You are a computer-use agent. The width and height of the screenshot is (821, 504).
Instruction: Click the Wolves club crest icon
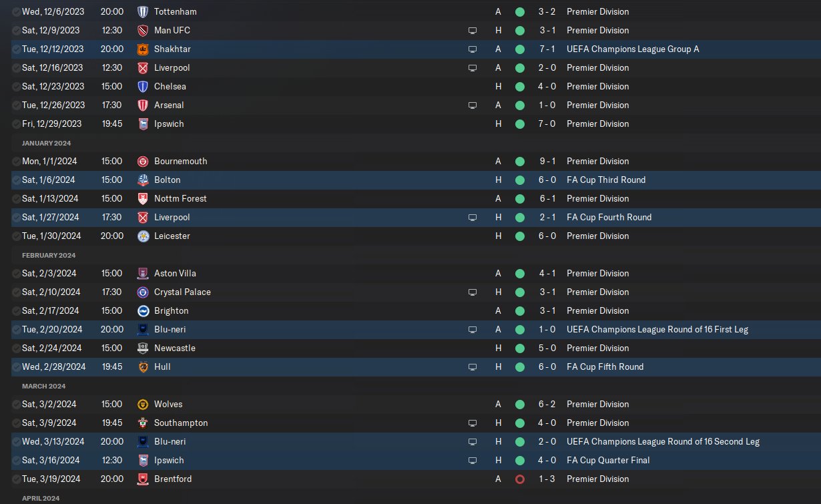point(142,404)
